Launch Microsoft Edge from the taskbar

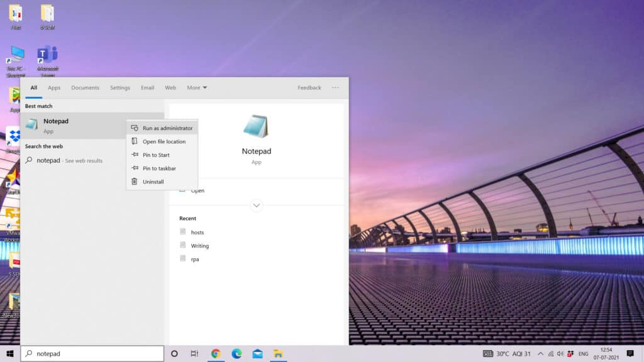(x=236, y=353)
